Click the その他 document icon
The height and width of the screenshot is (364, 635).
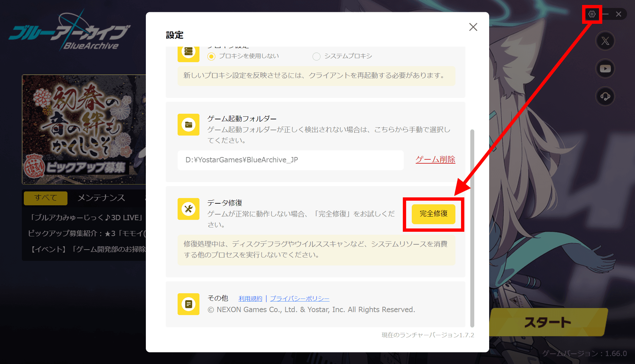pos(189,304)
